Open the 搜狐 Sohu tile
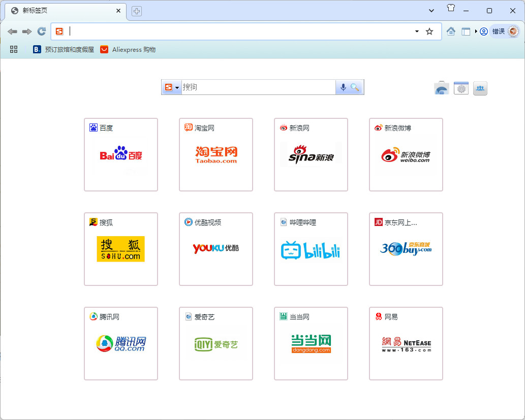Image resolution: width=525 pixels, height=420 pixels. (121, 249)
